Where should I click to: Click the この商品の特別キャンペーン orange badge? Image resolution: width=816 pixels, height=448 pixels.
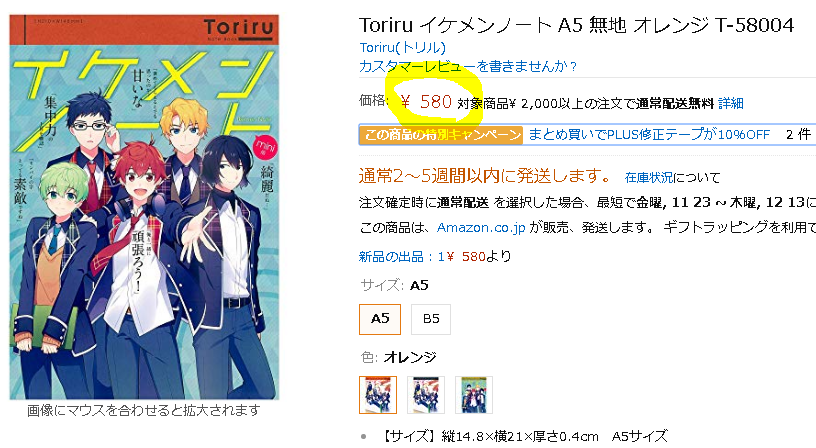(441, 135)
